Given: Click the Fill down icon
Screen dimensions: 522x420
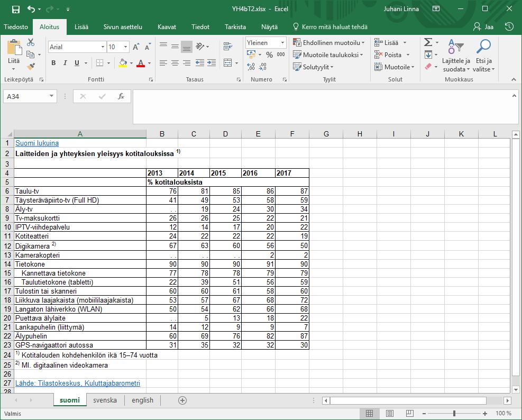Looking at the screenshot, I should point(428,54).
